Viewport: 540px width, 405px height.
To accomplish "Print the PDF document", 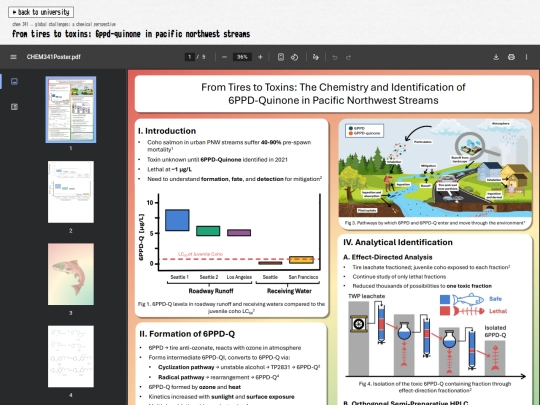I will coord(511,57).
